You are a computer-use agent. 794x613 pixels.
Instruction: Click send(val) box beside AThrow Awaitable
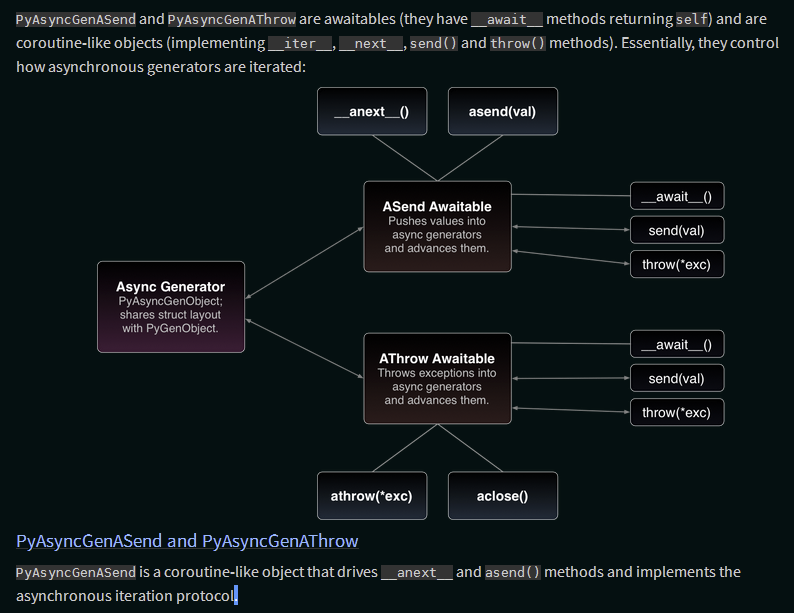677,378
